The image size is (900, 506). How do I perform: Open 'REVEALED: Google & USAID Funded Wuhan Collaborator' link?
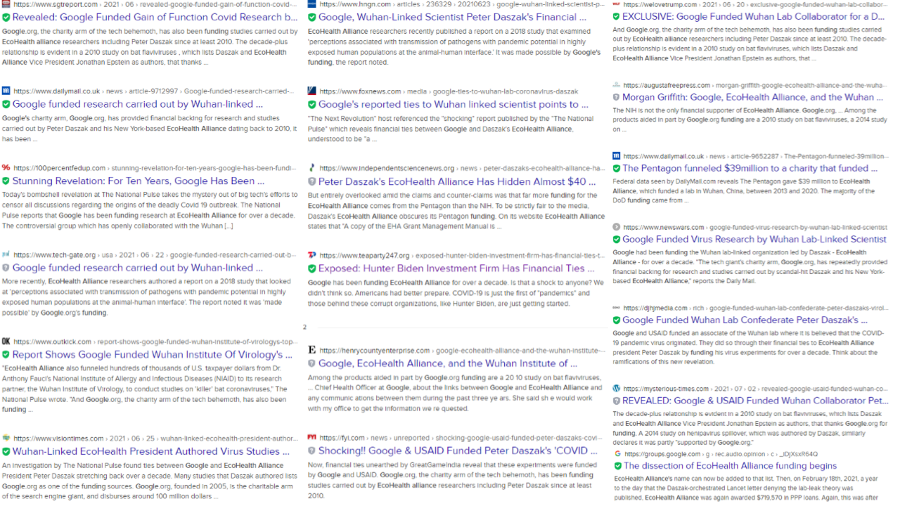point(755,400)
